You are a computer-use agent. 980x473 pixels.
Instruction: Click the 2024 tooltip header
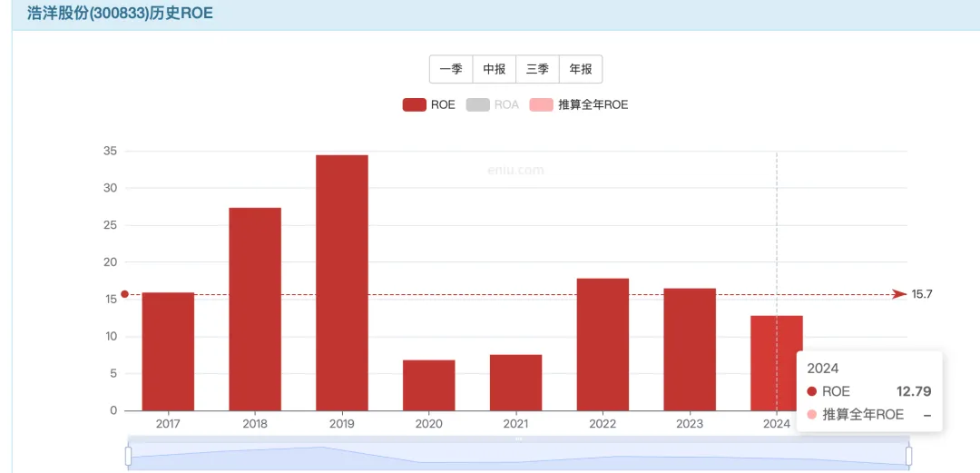click(822, 368)
